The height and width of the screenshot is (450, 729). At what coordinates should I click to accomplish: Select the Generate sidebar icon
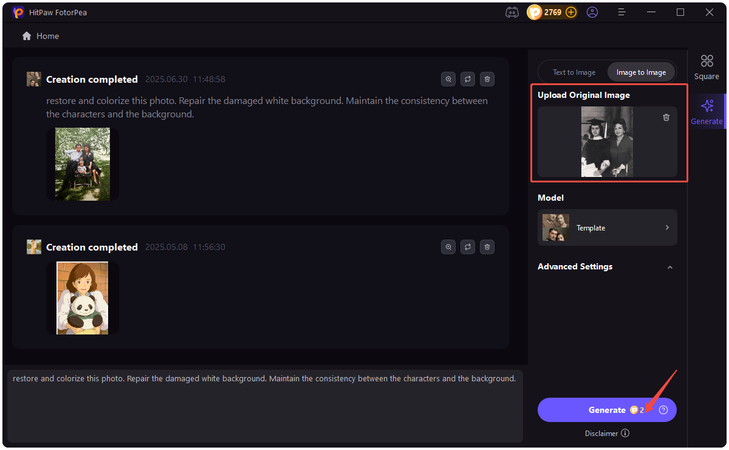[707, 110]
